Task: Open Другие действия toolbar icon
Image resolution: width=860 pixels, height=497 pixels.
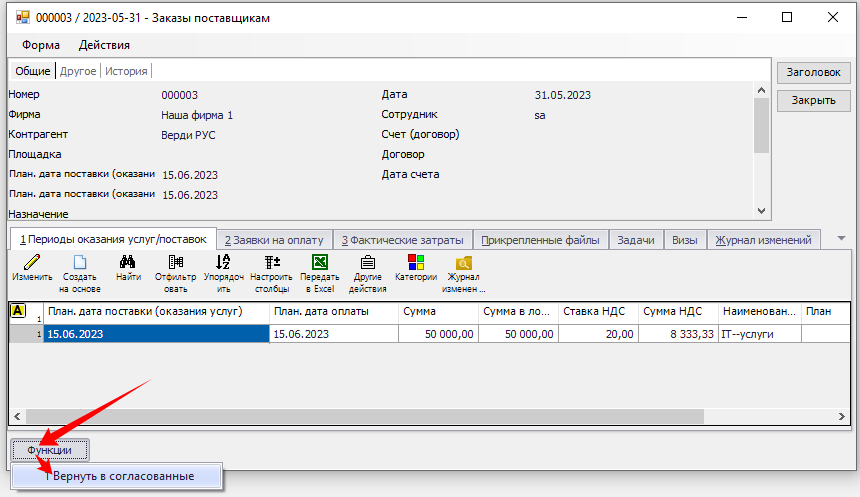Action: tap(367, 264)
